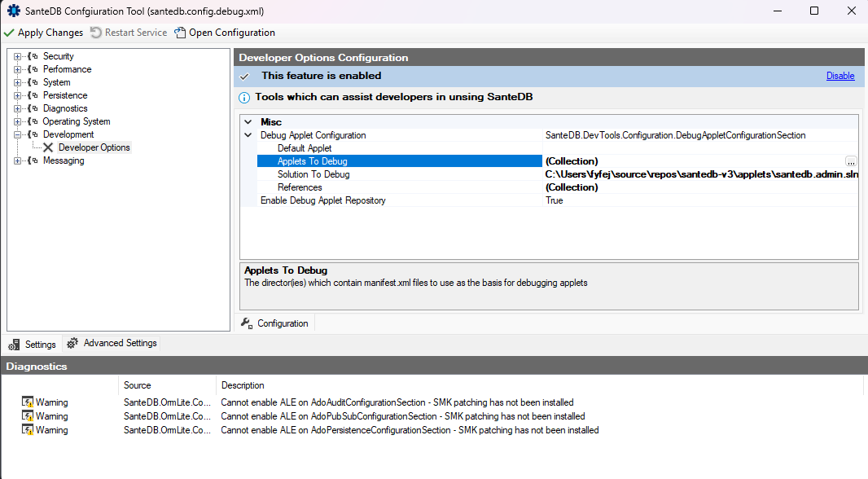Select the AdoPubSubConfigurationSection warning description
This screenshot has width=868, height=479.
pyautogui.click(x=402, y=416)
